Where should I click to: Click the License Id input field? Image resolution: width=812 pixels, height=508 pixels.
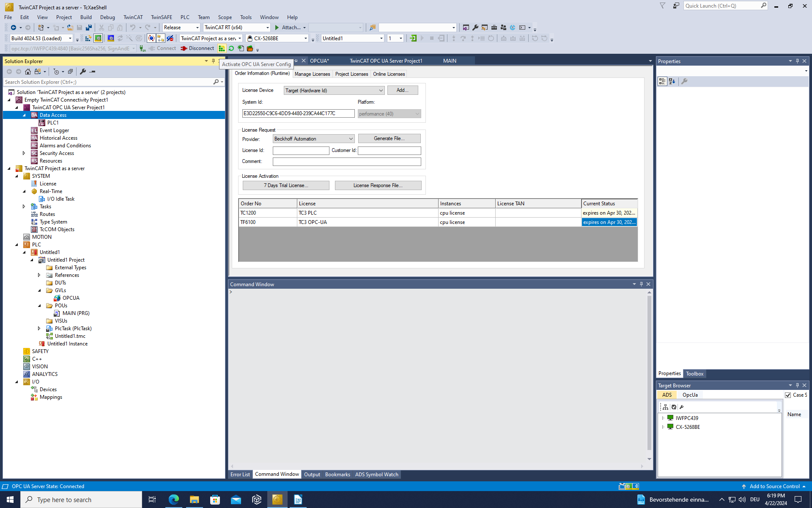point(301,151)
